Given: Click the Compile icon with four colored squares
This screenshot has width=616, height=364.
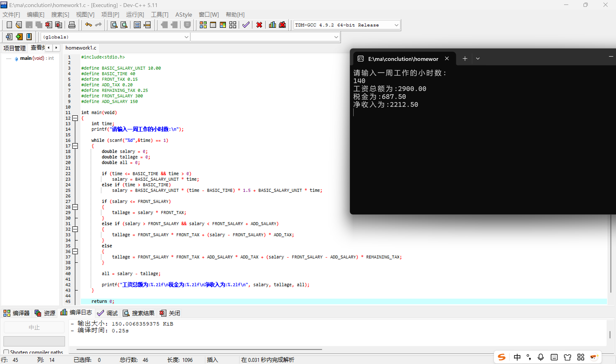Looking at the screenshot, I should pos(203,25).
